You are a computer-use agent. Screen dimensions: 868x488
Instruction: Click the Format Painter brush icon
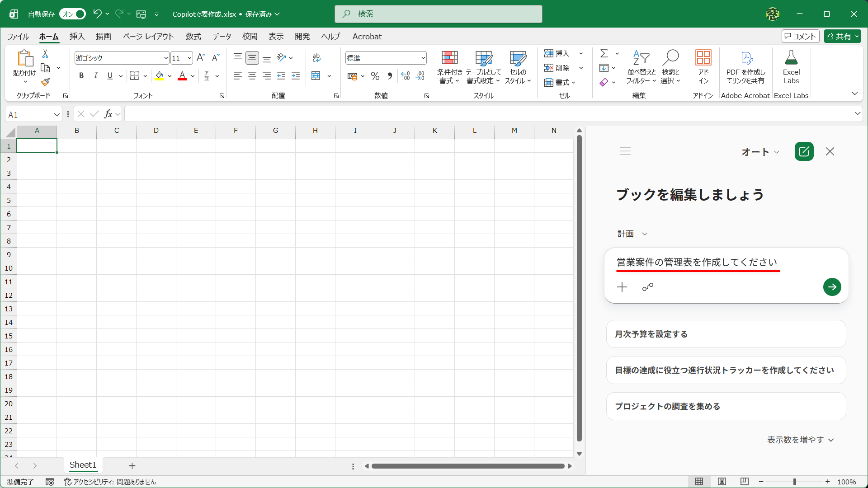(x=45, y=82)
